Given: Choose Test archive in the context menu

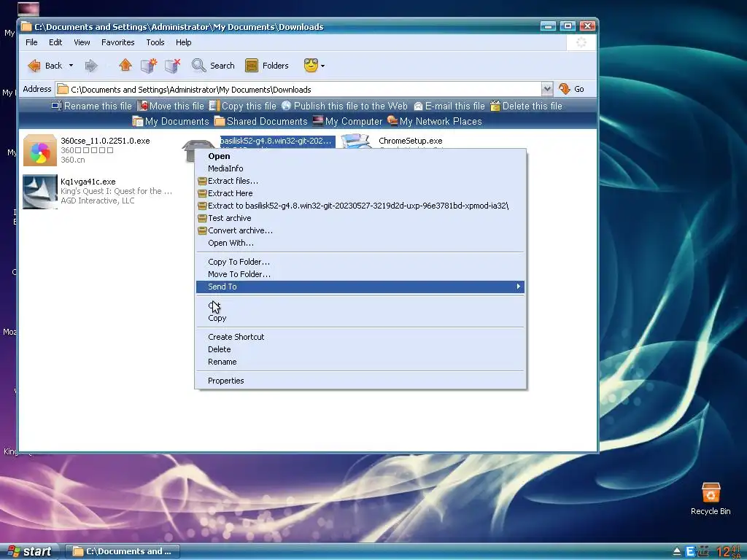Looking at the screenshot, I should click(x=360, y=218).
